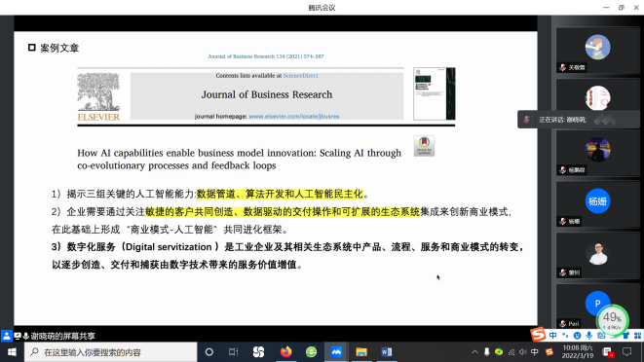Open the Word document in taskbar
The height and width of the screenshot is (362, 644).
(387, 352)
